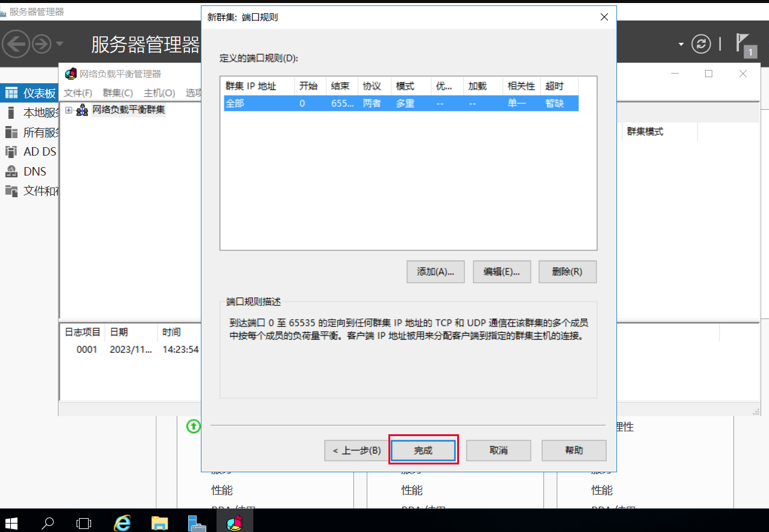Click the 取消 button in the dialog
The width and height of the screenshot is (769, 532).
[x=498, y=451]
